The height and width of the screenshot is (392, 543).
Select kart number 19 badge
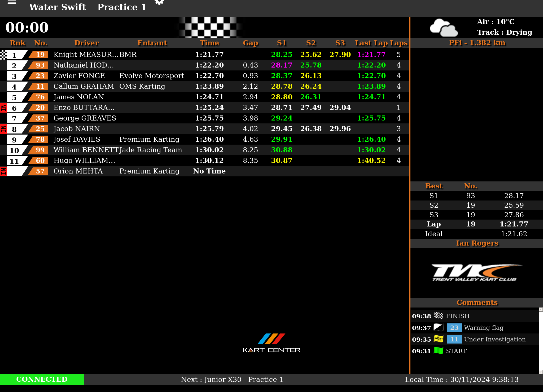[40, 55]
